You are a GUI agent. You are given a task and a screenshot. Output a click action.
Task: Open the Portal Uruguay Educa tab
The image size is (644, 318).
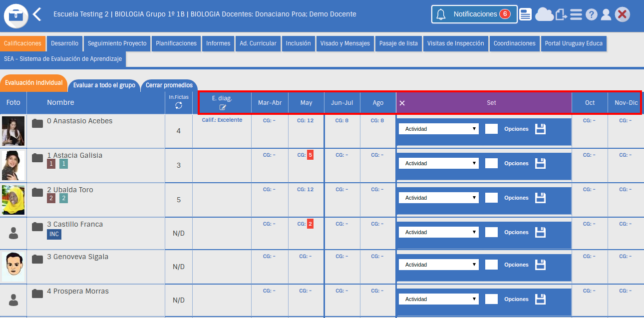pos(574,43)
